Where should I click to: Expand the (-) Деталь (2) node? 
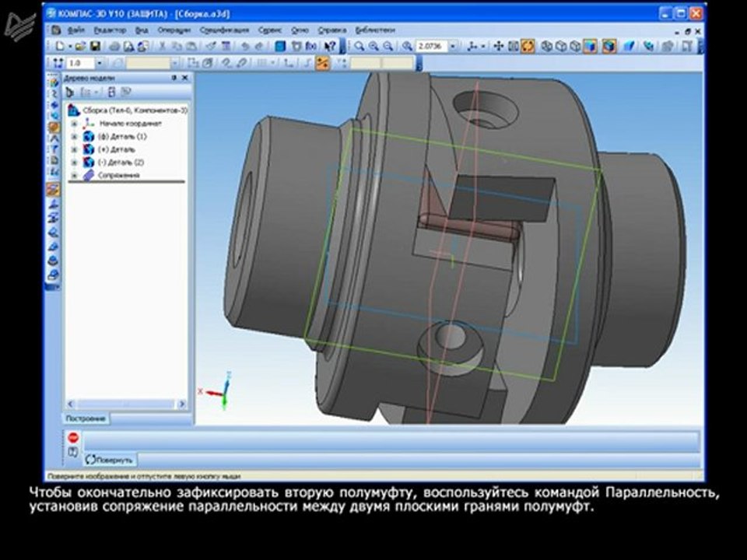[x=75, y=163]
